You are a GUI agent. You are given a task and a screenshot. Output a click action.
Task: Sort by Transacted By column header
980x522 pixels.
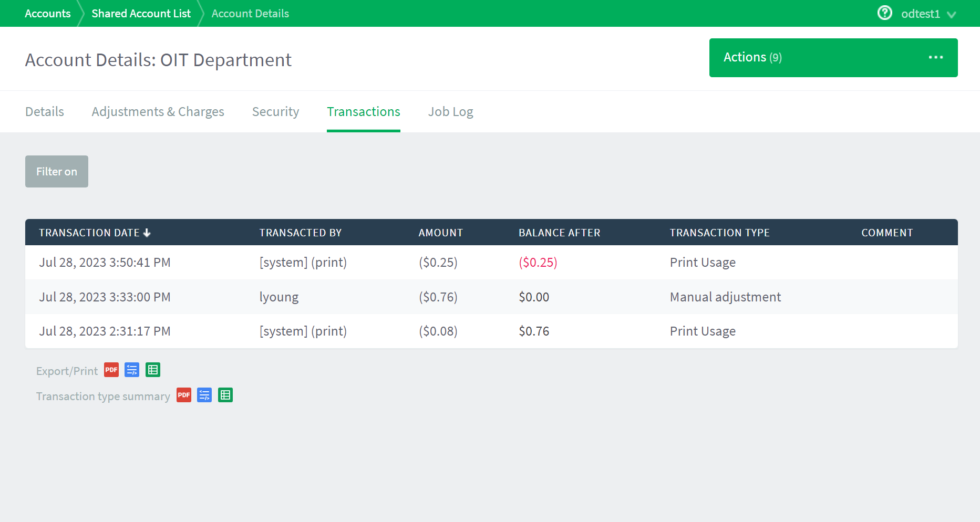point(301,233)
